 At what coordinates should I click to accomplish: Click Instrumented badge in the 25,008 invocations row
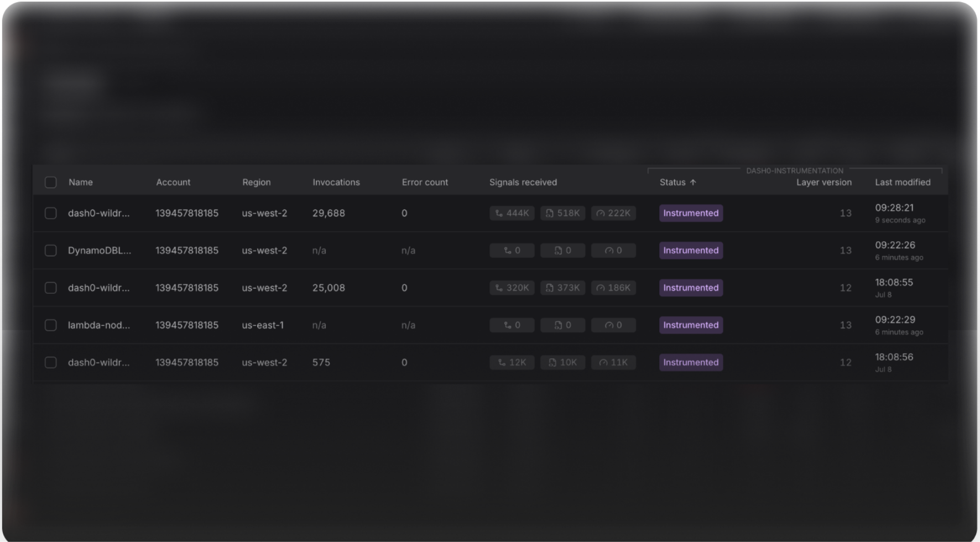pos(691,288)
